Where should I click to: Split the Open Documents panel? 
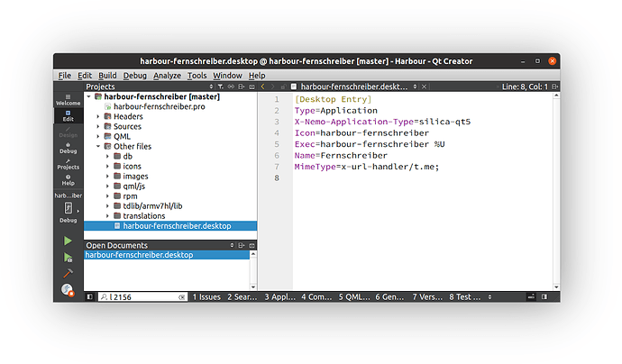click(x=242, y=245)
